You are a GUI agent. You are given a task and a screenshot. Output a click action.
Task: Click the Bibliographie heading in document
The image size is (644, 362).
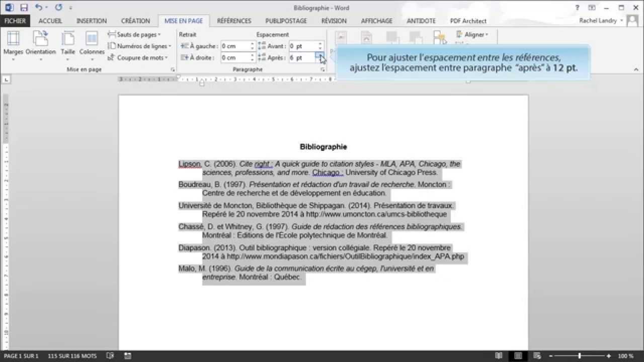pyautogui.click(x=324, y=147)
